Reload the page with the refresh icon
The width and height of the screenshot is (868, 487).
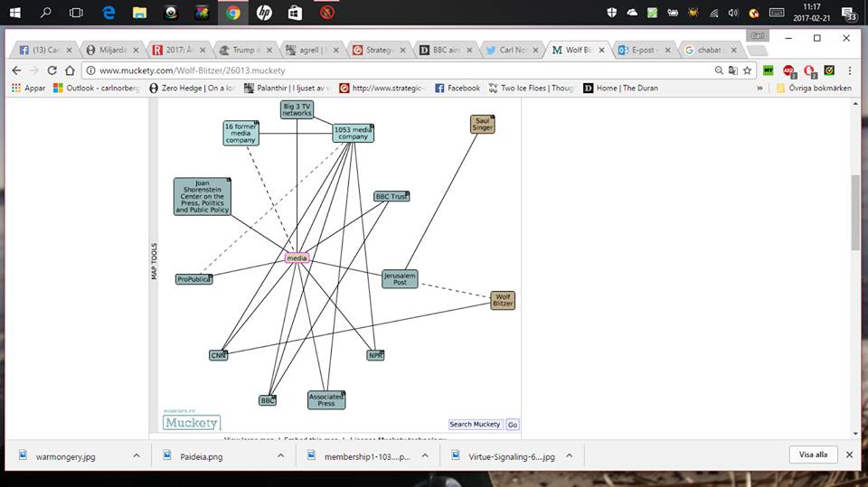(x=57, y=70)
